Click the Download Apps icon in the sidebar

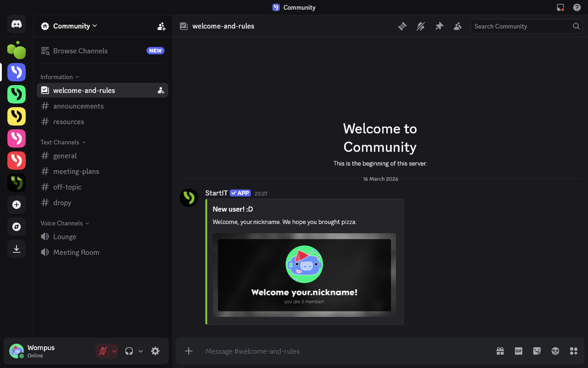(17, 249)
